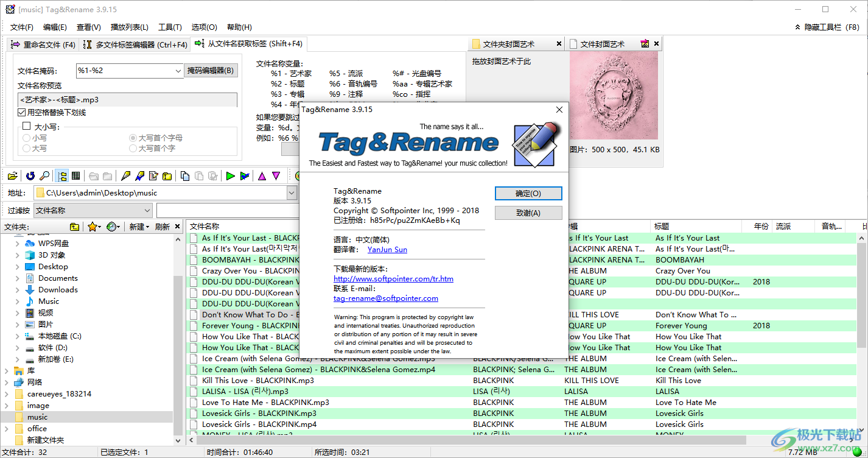Click the blue refresh arrow icon

coord(30,176)
